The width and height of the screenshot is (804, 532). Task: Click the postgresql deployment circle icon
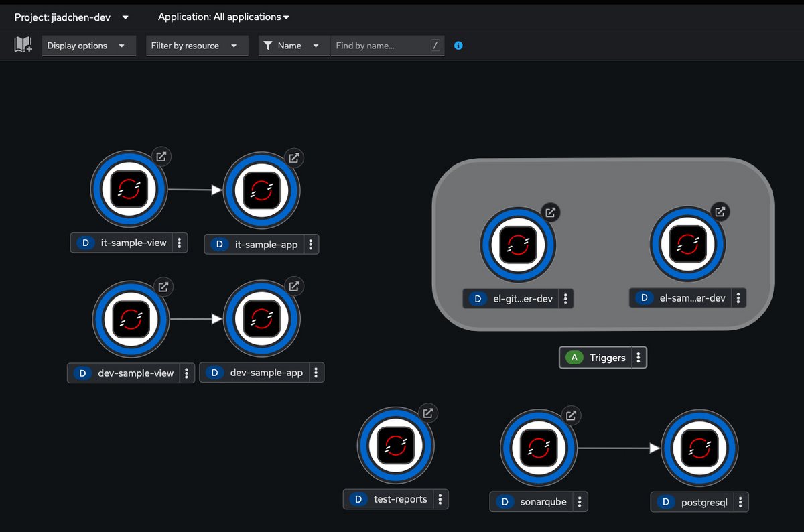tap(699, 448)
